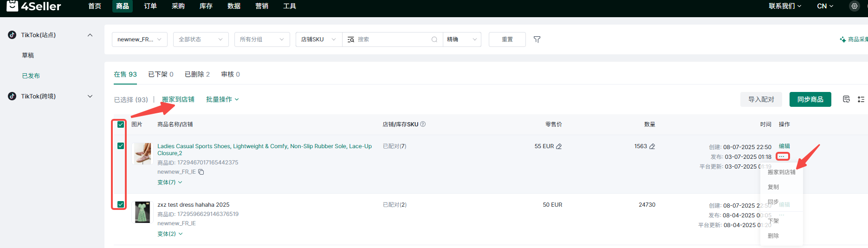Toggle the select-all checkbox in table header

click(x=121, y=124)
